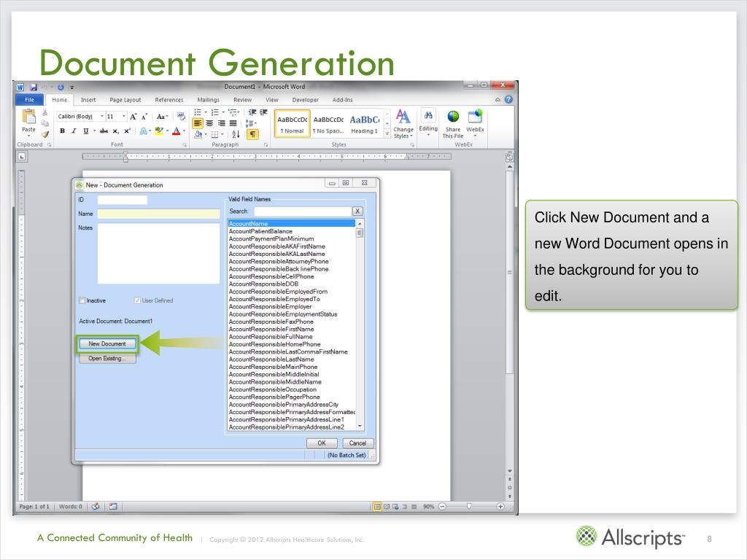Click the zoom in plus button
Screen dimensions: 747x560
(500, 507)
